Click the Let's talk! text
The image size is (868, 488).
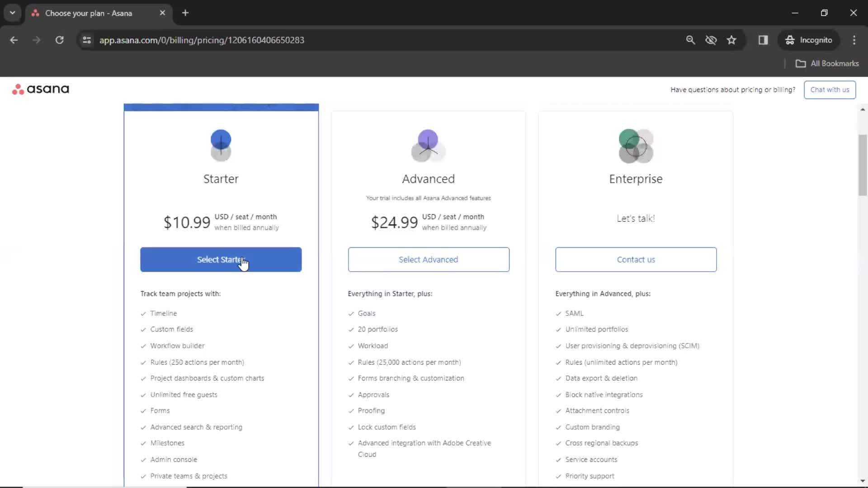(x=636, y=218)
